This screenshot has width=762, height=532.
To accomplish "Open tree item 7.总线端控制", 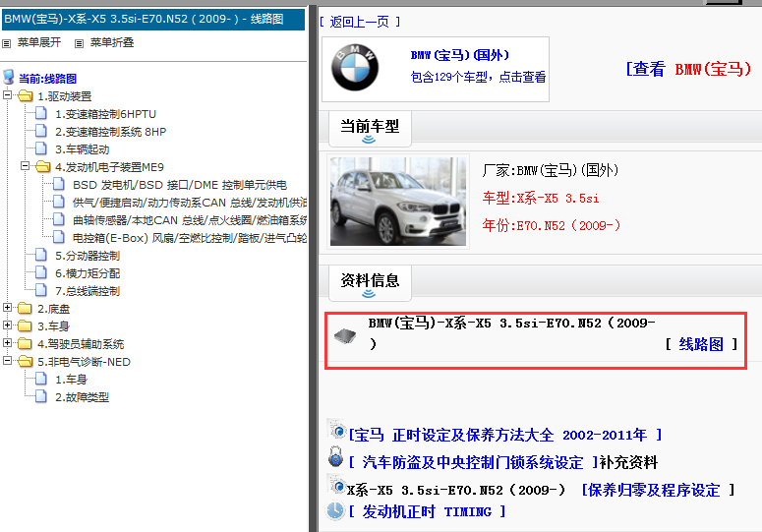I will [88, 291].
